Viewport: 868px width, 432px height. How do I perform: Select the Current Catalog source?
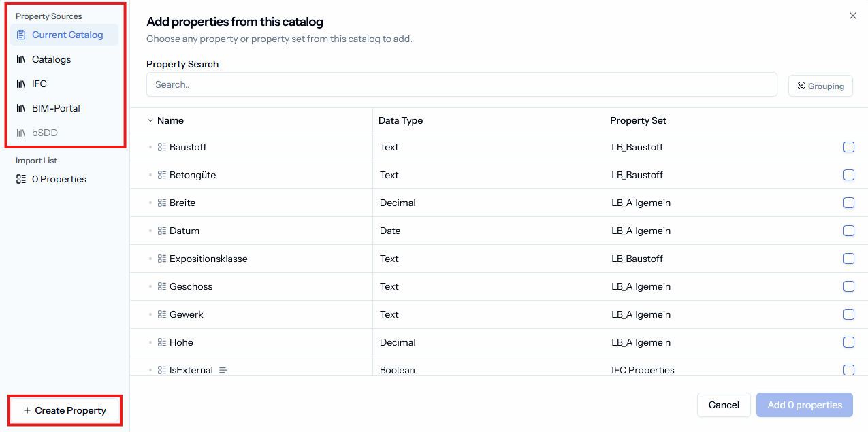coord(64,35)
